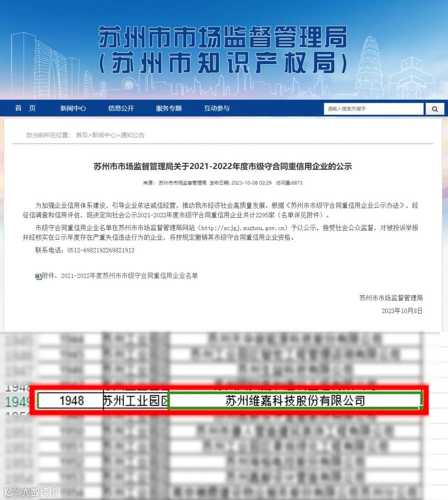
Task: Click the 苏州市市场监督管理局 banner title
Action: [223, 37]
